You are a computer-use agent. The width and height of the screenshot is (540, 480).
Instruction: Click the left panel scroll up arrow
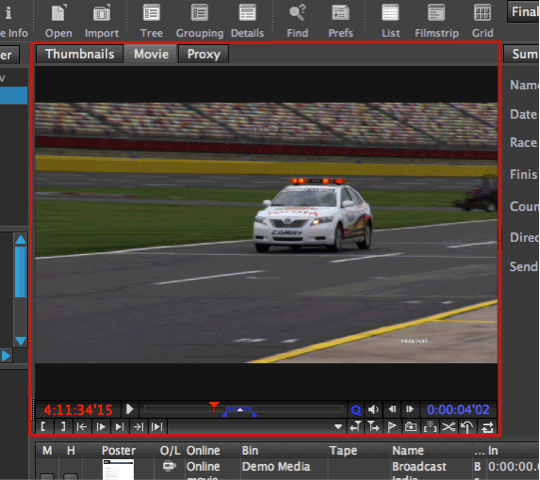point(21,240)
